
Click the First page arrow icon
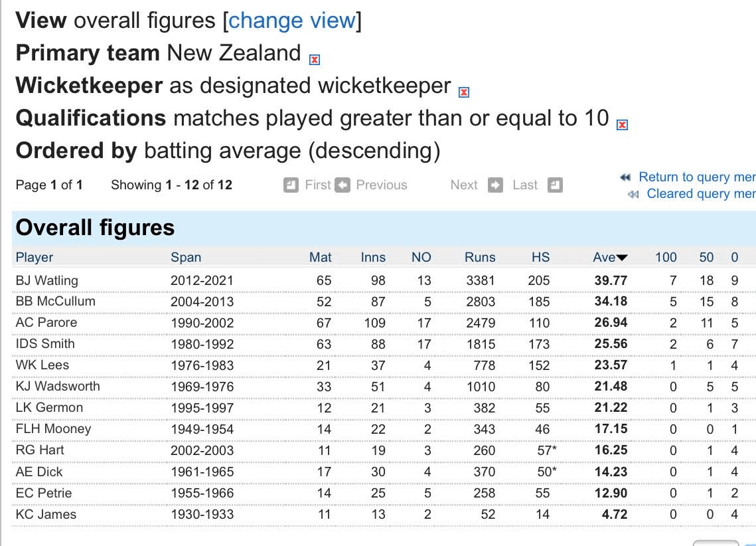point(291,185)
